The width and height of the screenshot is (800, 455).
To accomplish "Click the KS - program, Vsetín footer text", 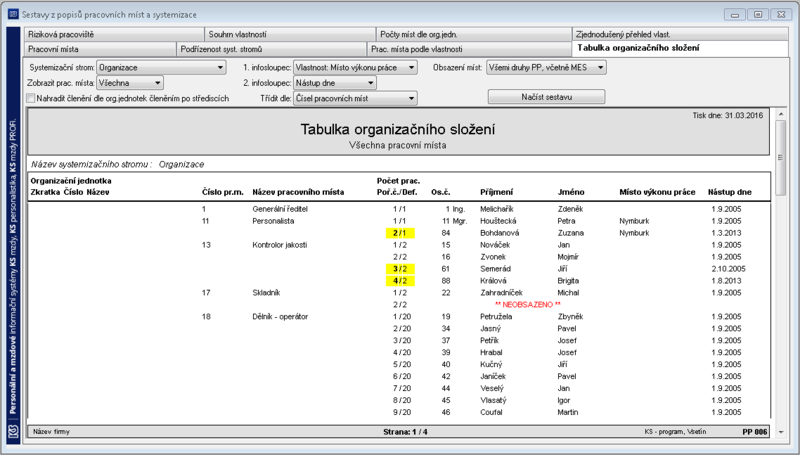I will 675,432.
